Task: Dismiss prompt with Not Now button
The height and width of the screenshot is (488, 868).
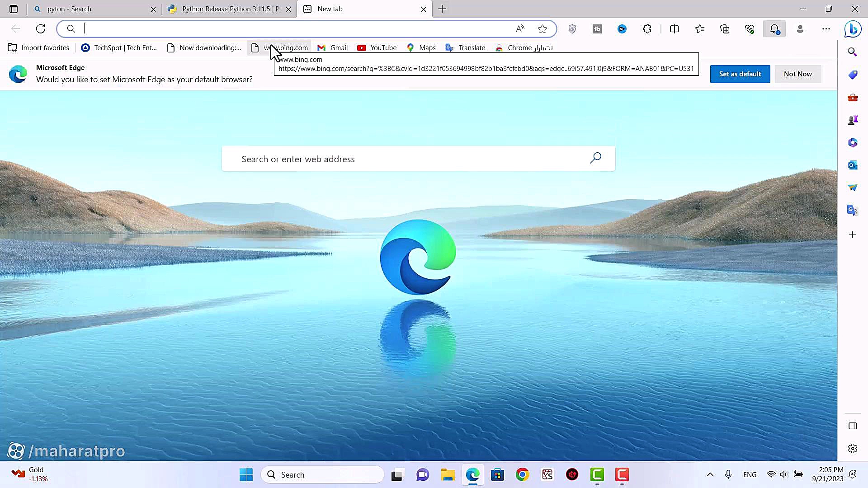Action: click(798, 74)
